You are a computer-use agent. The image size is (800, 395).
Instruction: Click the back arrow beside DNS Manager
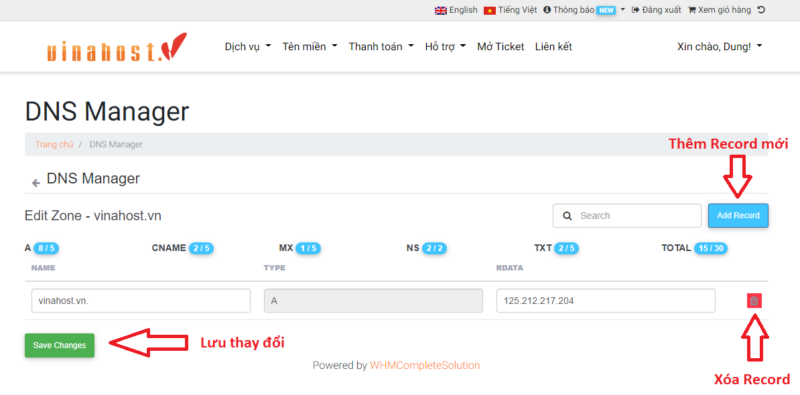coord(36,183)
